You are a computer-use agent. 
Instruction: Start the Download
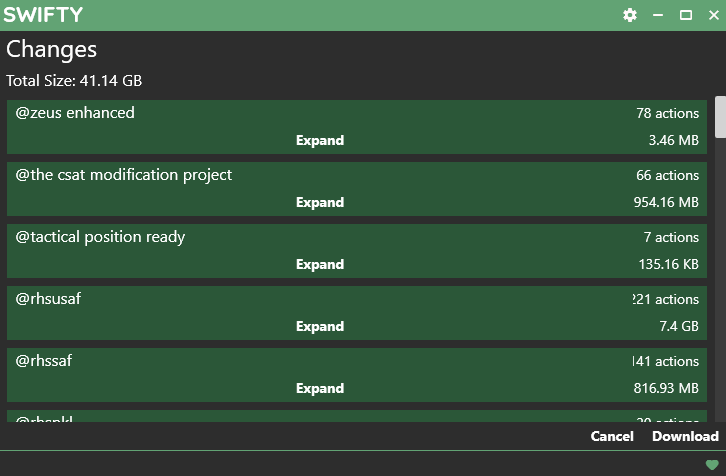point(685,436)
